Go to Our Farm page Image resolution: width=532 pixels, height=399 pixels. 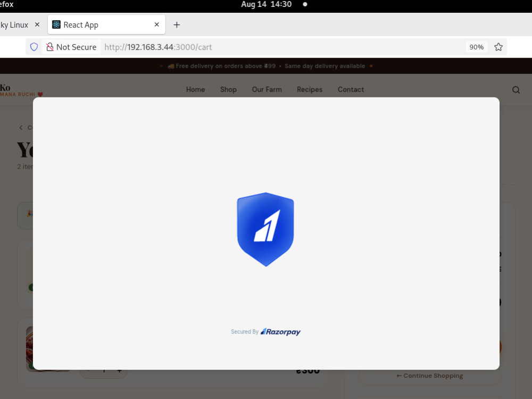tap(267, 89)
